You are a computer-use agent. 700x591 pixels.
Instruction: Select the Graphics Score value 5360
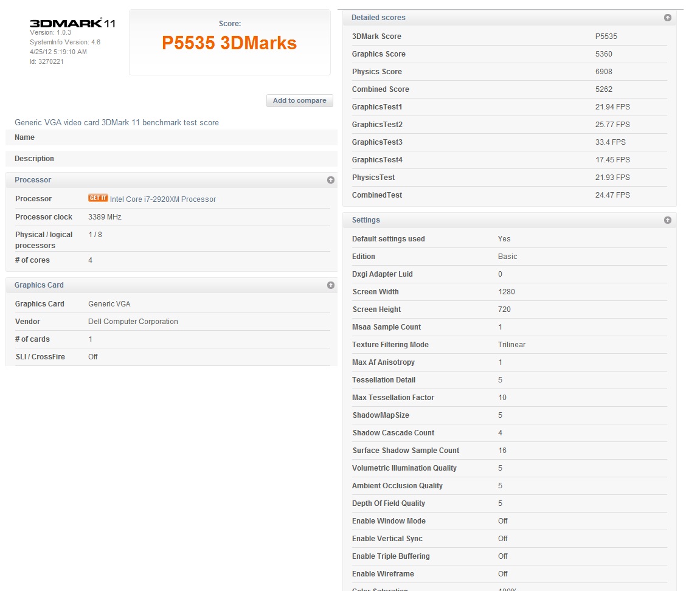coord(603,54)
